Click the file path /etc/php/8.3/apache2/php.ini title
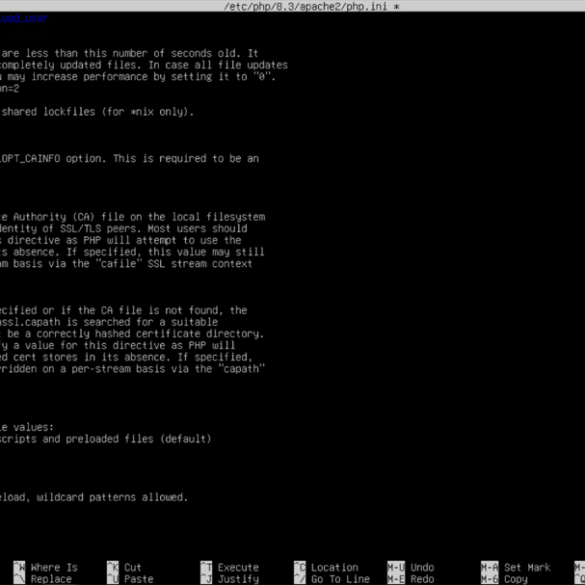 tap(305, 6)
